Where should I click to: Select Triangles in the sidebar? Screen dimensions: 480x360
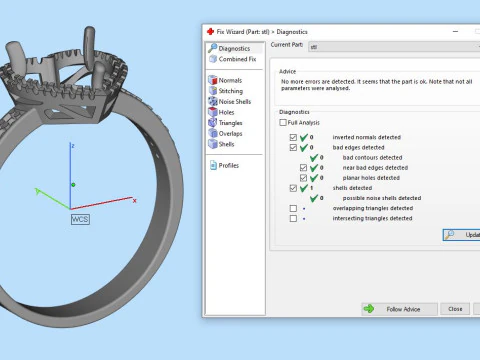coord(230,123)
